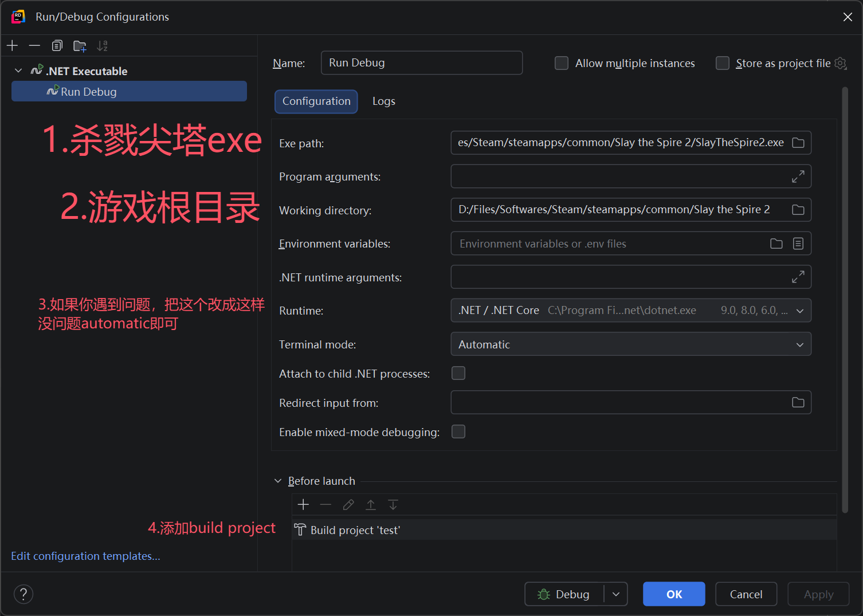Remove the selected Before launch task
Viewport: 863px width, 616px height.
(x=325, y=504)
